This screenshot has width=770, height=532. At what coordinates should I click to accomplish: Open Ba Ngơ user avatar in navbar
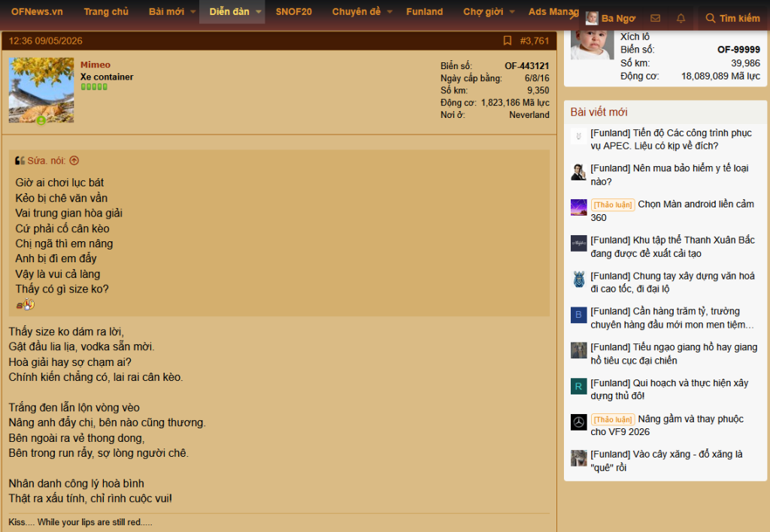[592, 18]
